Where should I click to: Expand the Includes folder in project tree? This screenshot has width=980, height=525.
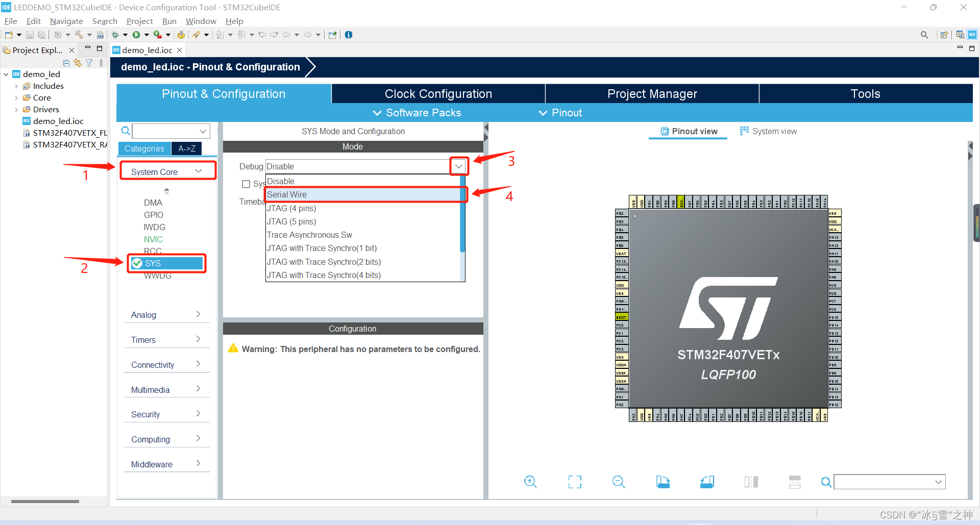coord(16,86)
